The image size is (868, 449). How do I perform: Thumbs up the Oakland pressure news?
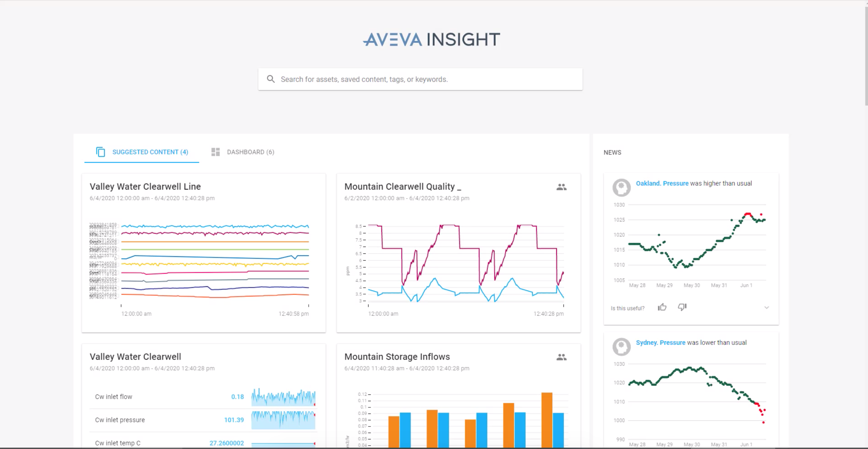coord(662,307)
